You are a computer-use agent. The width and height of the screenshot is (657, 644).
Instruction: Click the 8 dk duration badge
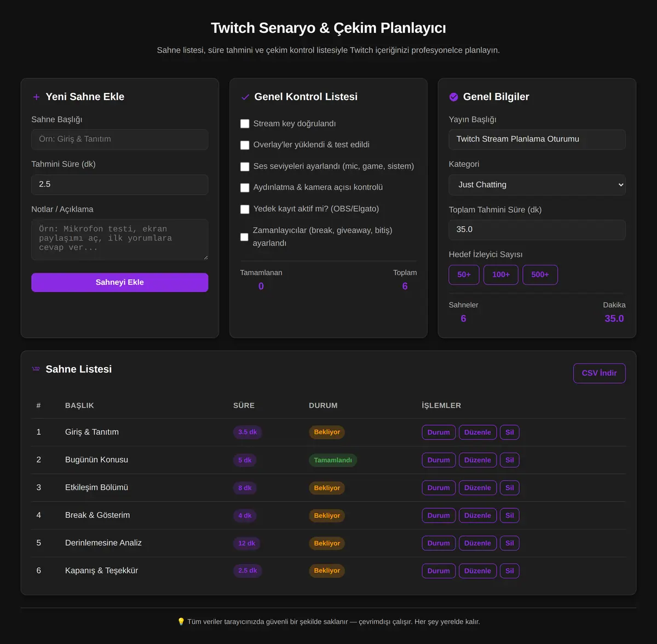[245, 488]
